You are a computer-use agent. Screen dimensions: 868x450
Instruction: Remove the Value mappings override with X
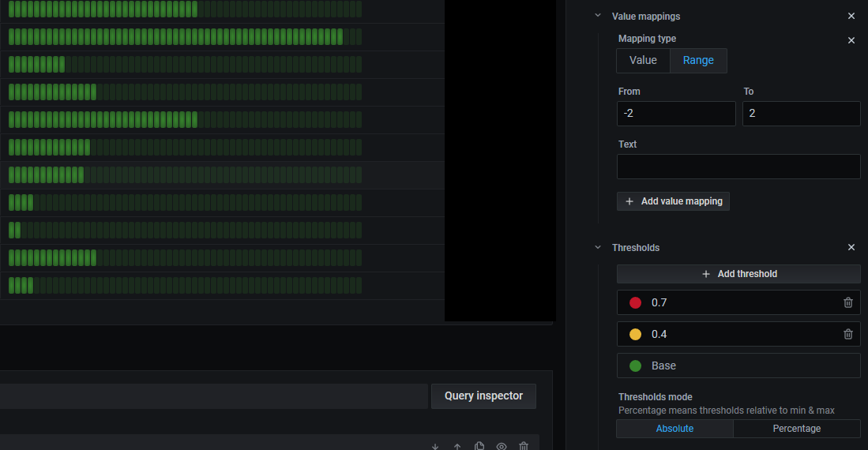pyautogui.click(x=851, y=16)
